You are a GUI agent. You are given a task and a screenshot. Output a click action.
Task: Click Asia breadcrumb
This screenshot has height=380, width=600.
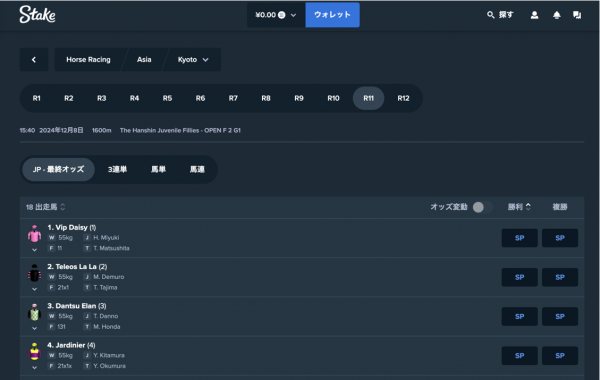pos(144,59)
